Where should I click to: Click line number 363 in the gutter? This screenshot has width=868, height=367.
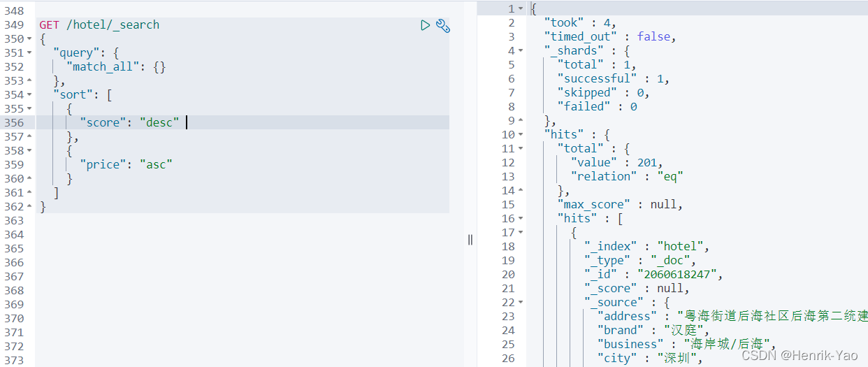click(14, 220)
